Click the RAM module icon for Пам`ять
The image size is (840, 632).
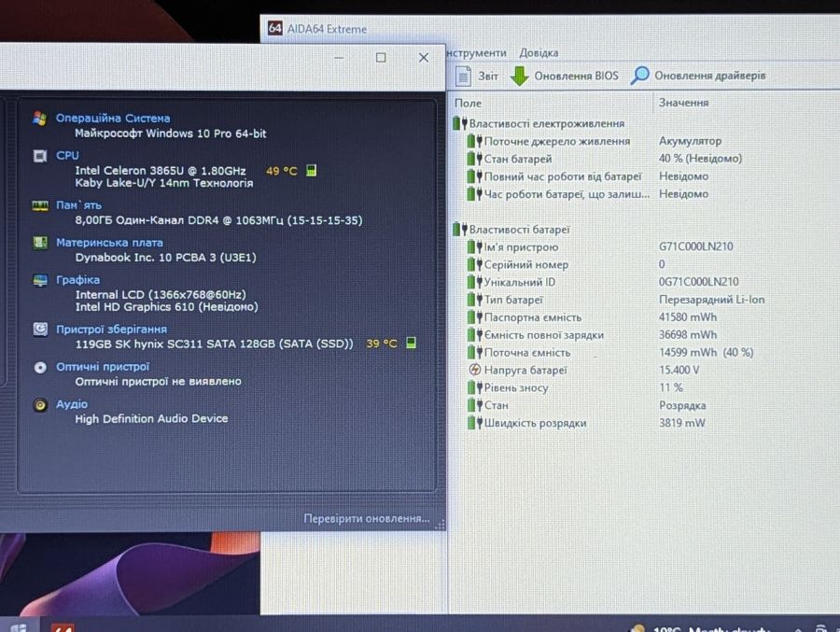pos(40,205)
